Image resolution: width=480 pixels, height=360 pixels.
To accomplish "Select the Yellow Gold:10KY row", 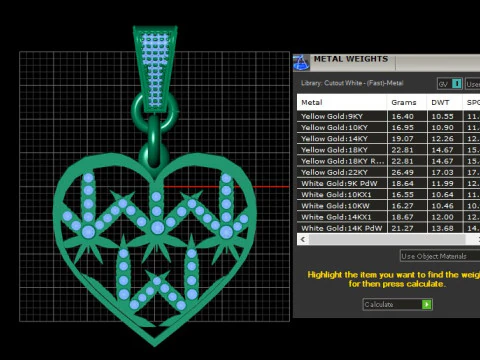I will coord(388,127).
